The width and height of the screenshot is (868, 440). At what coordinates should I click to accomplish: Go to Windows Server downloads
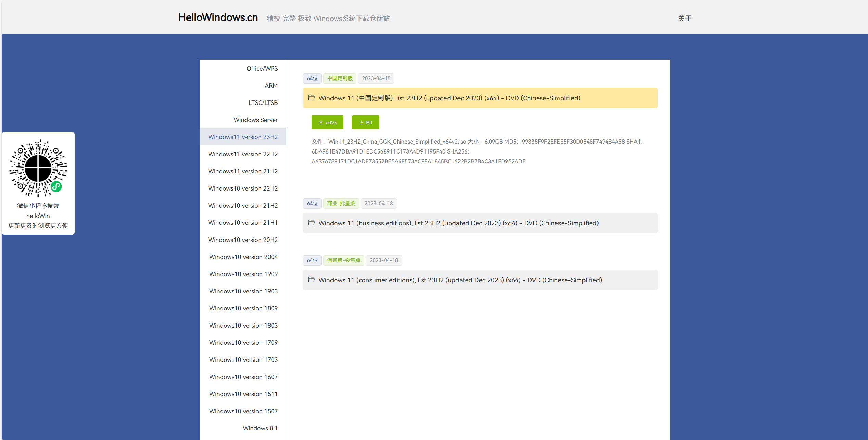(255, 120)
